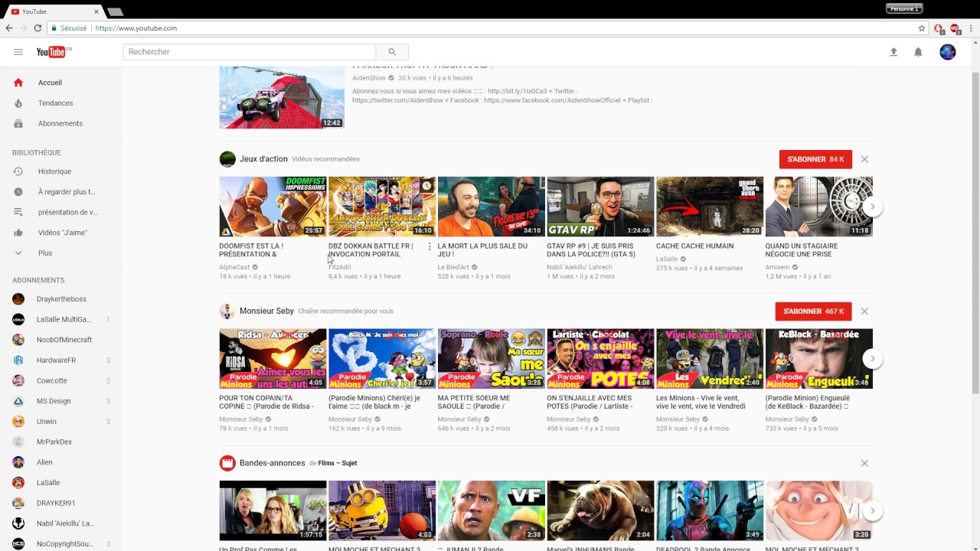Close the YouTube browser tab
The width and height of the screenshot is (980, 551).
pos(96,11)
